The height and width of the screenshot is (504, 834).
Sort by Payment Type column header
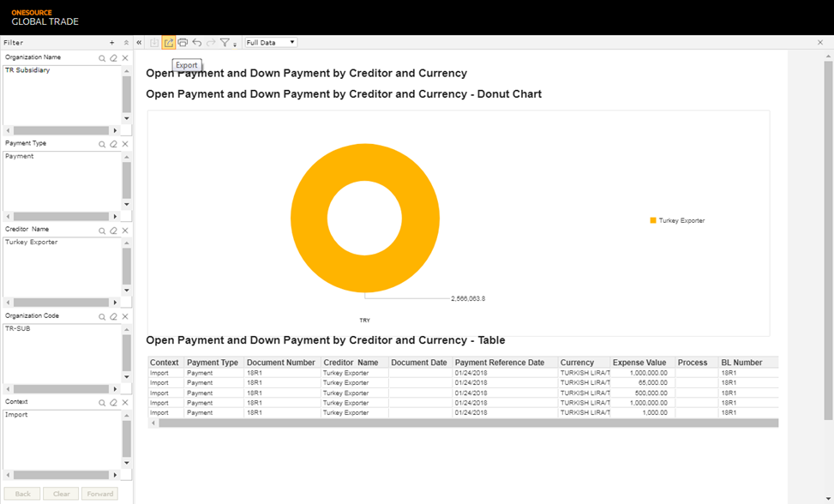point(213,363)
